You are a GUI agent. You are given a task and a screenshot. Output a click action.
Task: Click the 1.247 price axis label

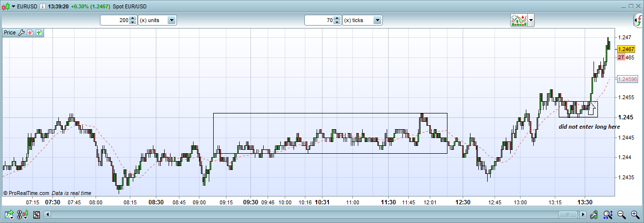624,37
